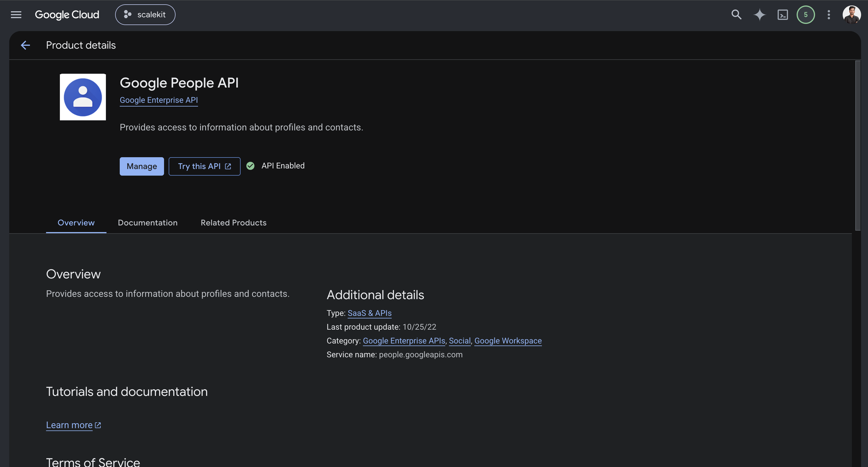Viewport: 868px width, 467px height.
Task: Go back using the left arrow
Action: pyautogui.click(x=26, y=45)
